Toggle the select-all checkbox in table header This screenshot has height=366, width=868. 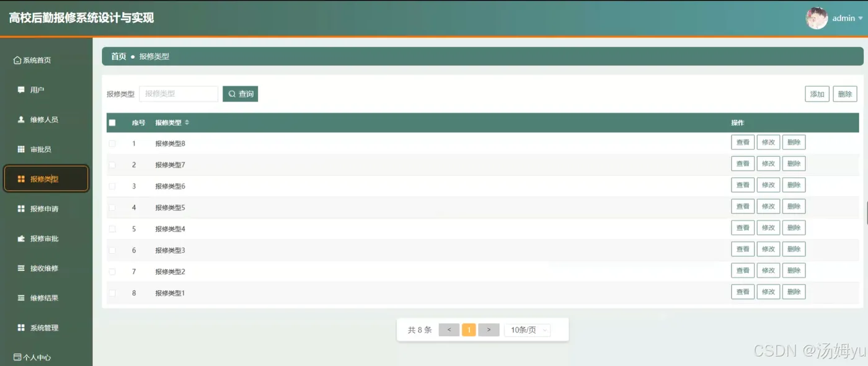(x=112, y=123)
